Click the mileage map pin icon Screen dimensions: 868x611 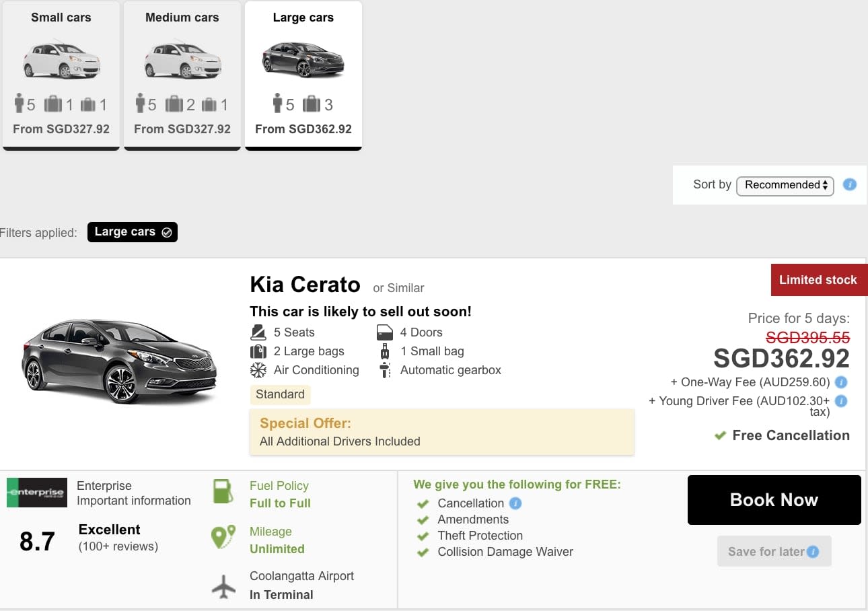tap(223, 537)
